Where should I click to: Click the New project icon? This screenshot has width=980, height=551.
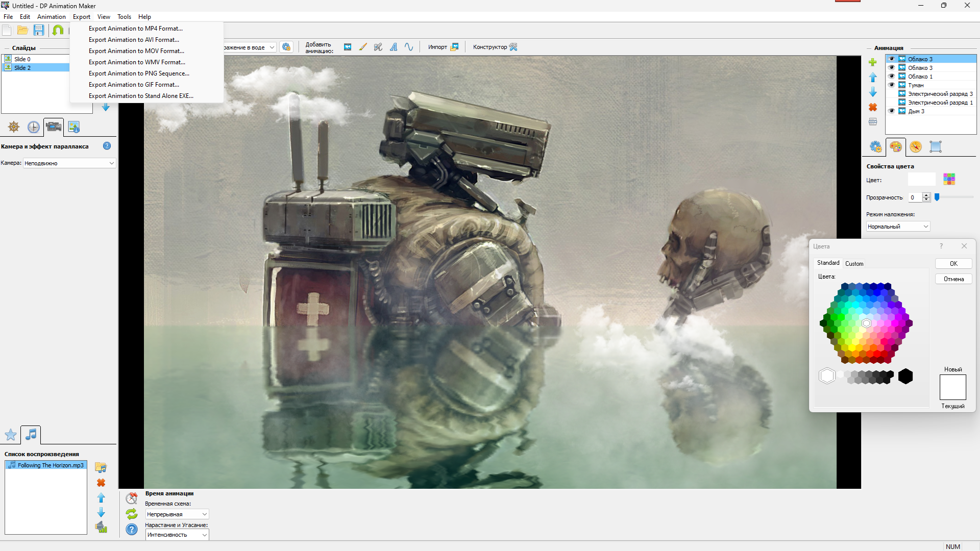(x=7, y=30)
